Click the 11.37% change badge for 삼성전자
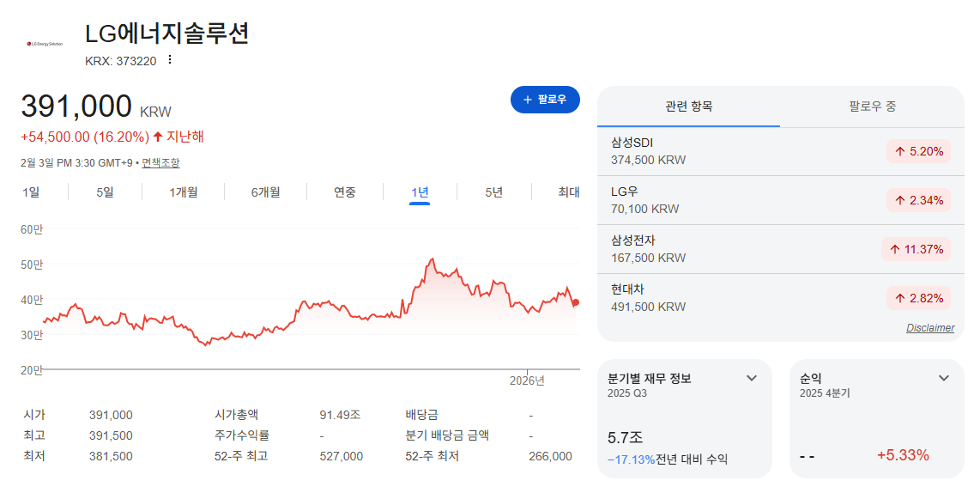Screen dimensions: 980x493 pos(916,249)
